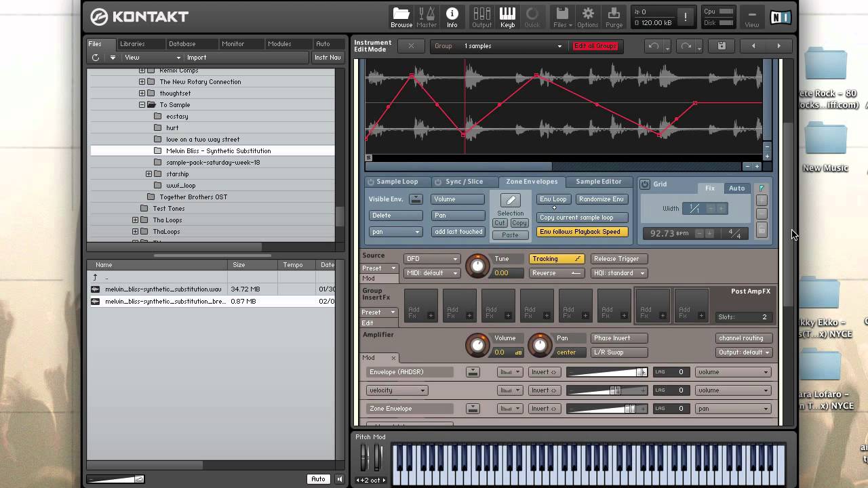This screenshot has width=868, height=488.
Task: Click the Purge icon
Action: pos(614,17)
